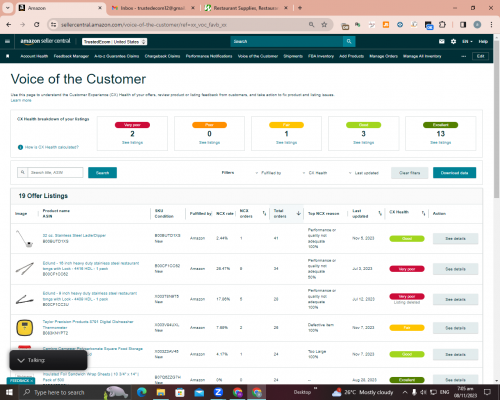Image resolution: width=500 pixels, height=400 pixels.
Task: Click the Seller Central header search box
Action: point(287,41)
